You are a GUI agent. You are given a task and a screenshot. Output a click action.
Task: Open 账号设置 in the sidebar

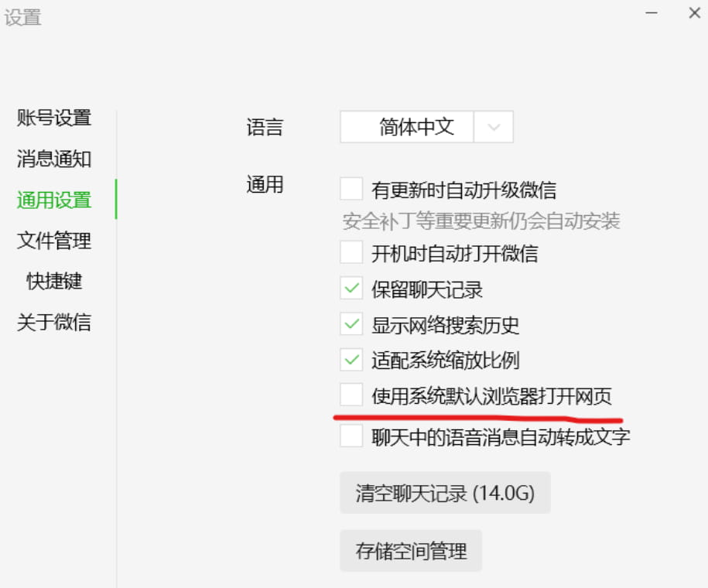coord(53,118)
